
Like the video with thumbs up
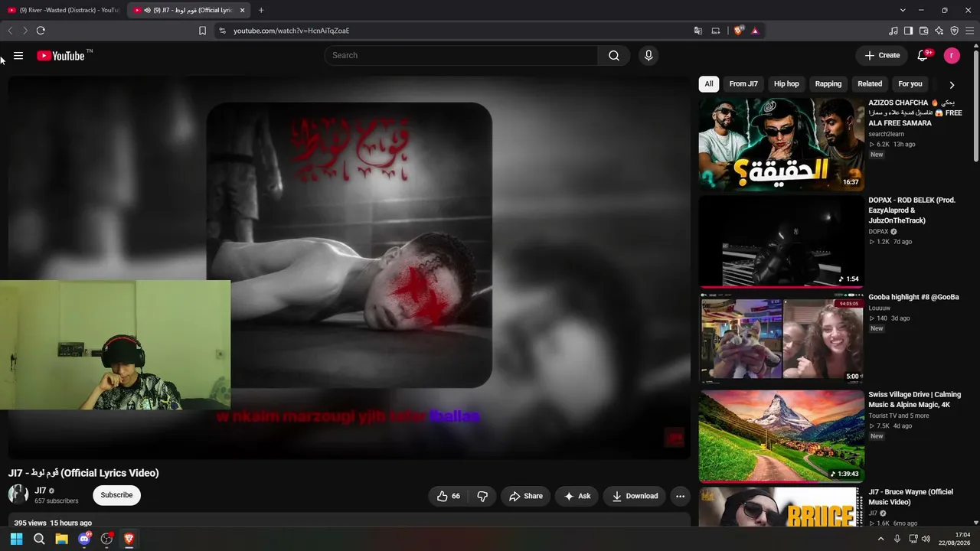click(x=449, y=496)
